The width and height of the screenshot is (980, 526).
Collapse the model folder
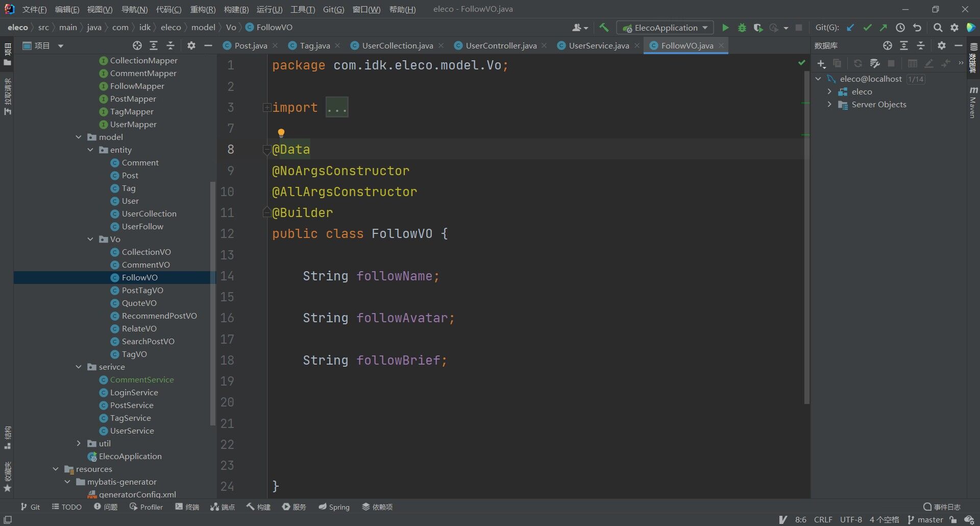79,137
